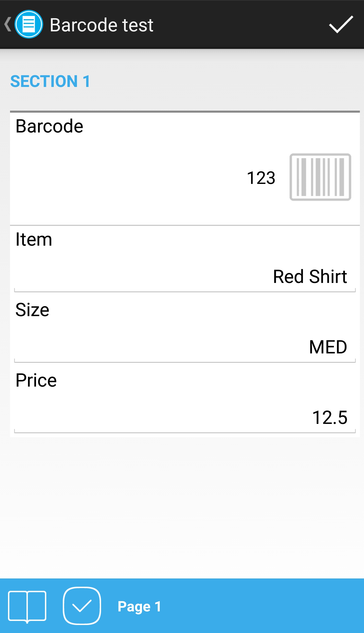The width and height of the screenshot is (364, 633).
Task: Edit the barcode value 123
Action: pyautogui.click(x=261, y=178)
